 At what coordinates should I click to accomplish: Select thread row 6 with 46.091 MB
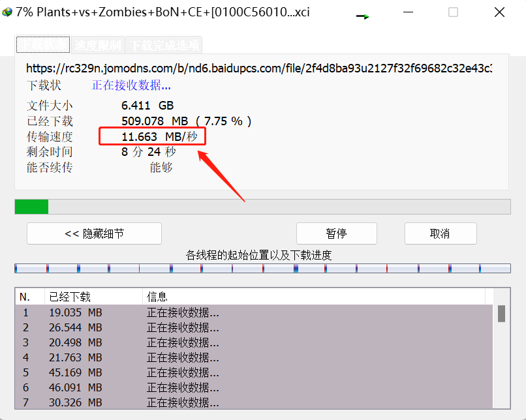point(254,387)
